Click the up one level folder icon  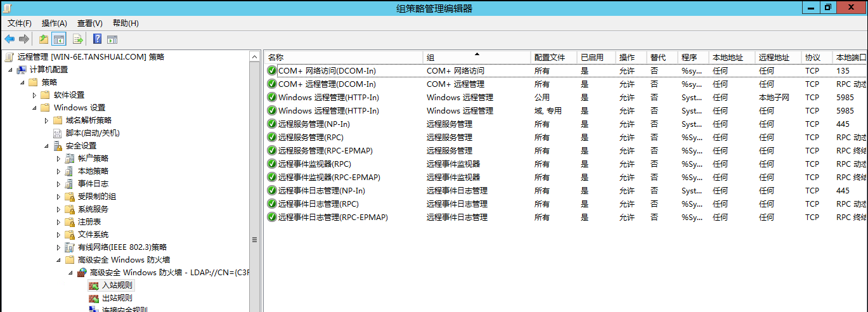(43, 39)
